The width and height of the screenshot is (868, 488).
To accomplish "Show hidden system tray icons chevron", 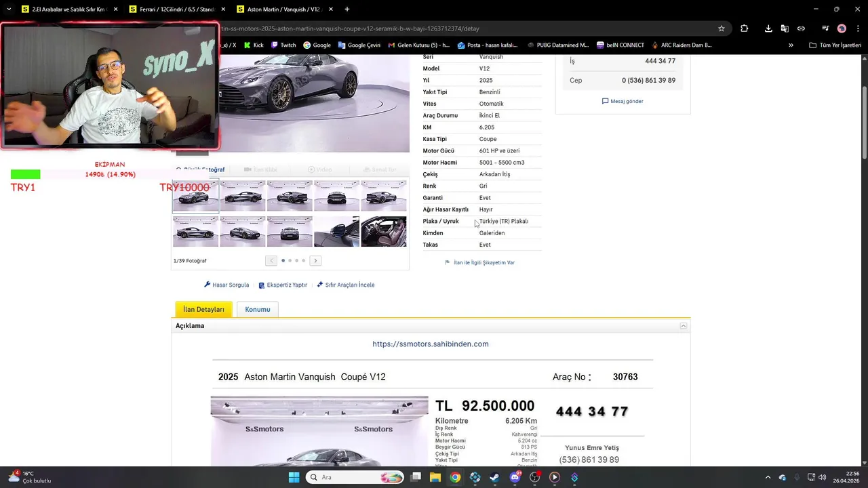I will click(768, 477).
